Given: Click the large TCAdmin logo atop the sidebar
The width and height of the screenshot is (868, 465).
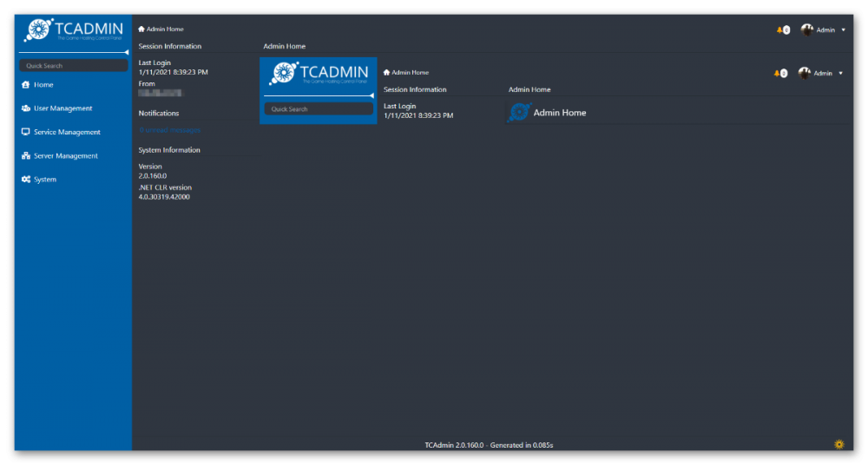Looking at the screenshot, I should point(73,31).
